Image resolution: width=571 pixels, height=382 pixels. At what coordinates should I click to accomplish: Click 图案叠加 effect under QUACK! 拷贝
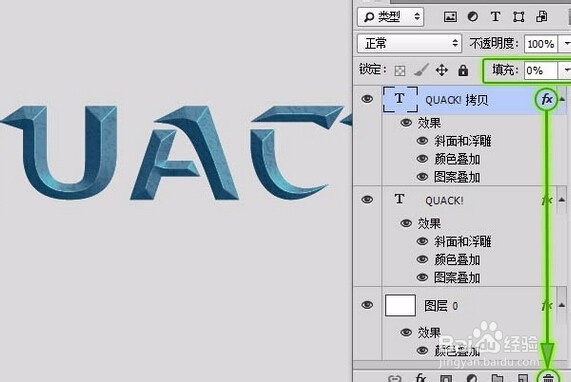457,177
